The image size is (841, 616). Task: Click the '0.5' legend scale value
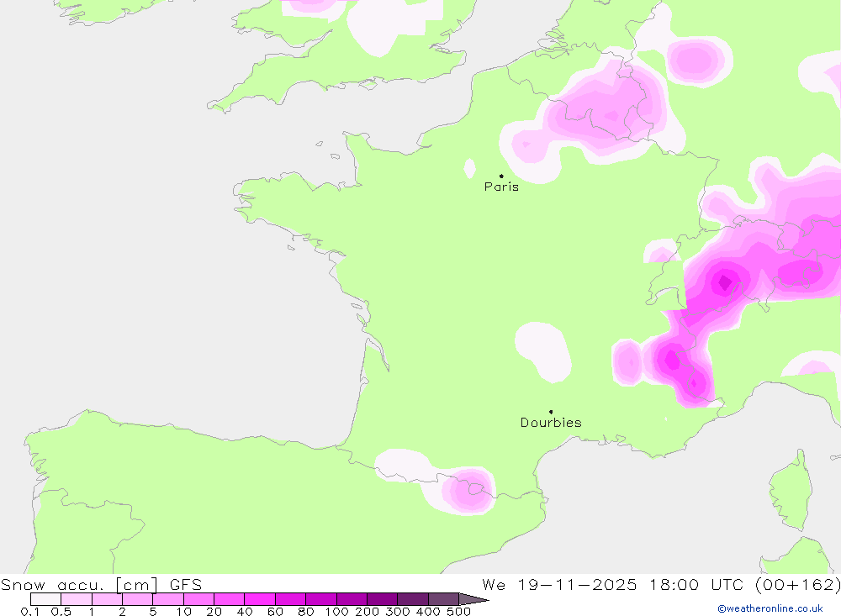61,612
